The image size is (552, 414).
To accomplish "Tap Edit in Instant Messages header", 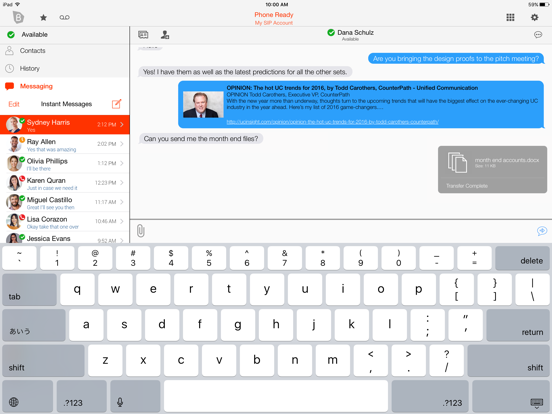I will [x=14, y=104].
